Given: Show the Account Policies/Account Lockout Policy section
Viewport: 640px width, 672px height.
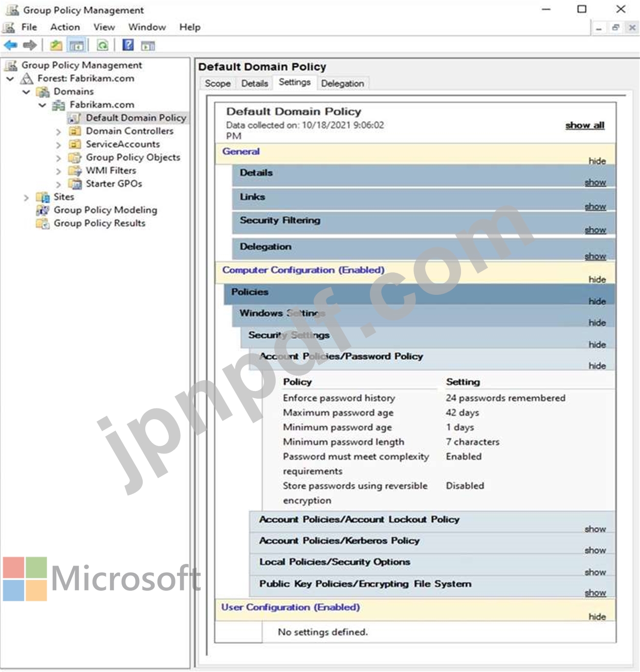Looking at the screenshot, I should pos(595,529).
